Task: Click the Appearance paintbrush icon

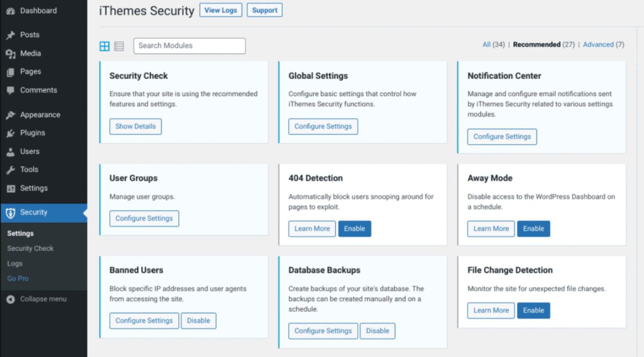Action: coord(11,115)
